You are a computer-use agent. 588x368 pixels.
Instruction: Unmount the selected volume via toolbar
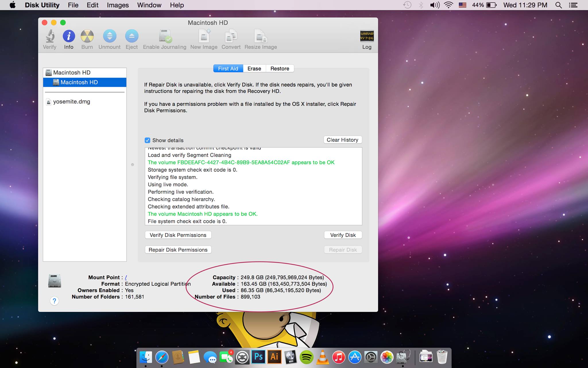[x=109, y=37]
